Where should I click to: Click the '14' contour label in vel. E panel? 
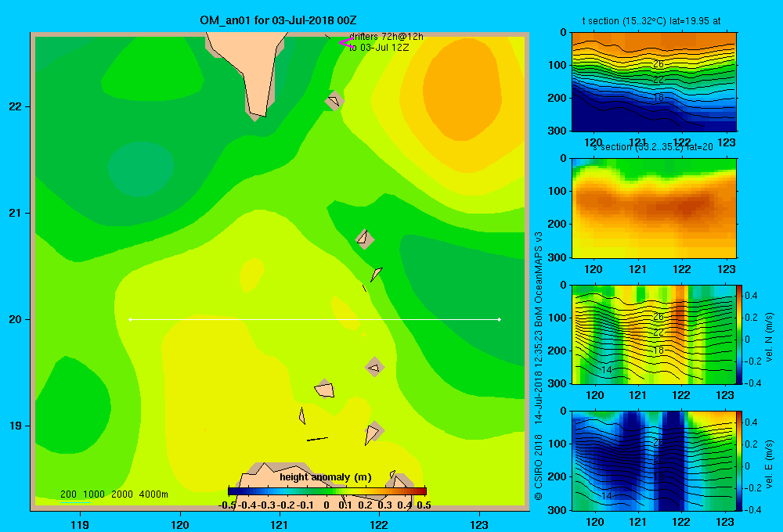pyautogui.click(x=606, y=496)
